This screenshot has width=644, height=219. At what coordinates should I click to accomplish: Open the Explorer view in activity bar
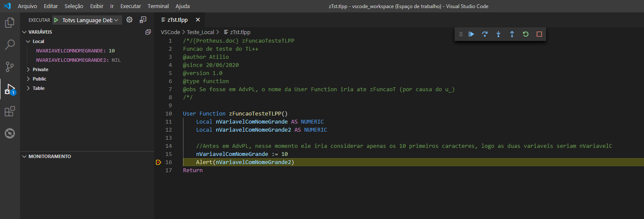(10, 23)
